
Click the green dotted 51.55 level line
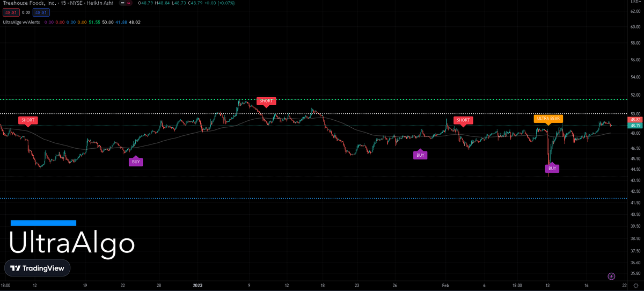pos(314,99)
